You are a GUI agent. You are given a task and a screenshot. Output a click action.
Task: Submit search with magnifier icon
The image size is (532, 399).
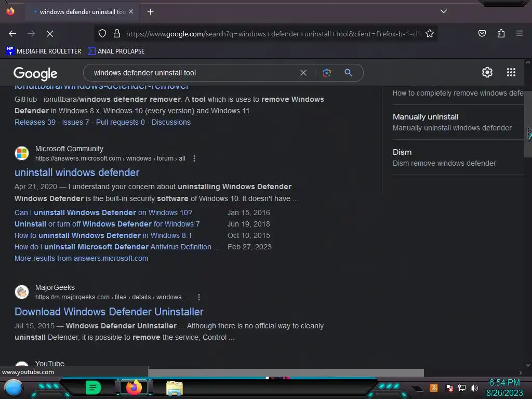(348, 73)
